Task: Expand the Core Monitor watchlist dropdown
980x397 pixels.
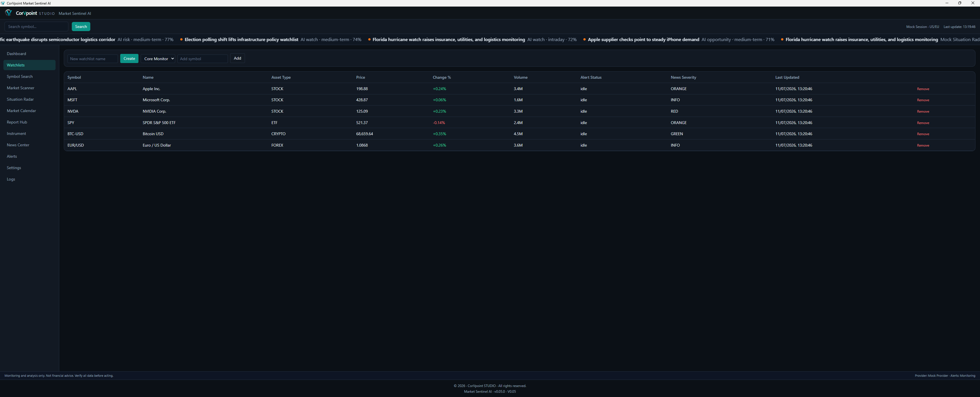Action: coord(158,59)
